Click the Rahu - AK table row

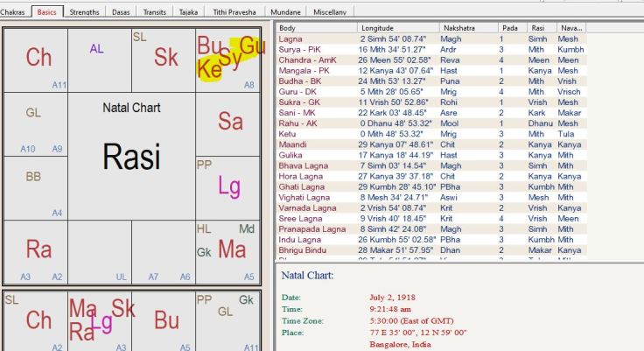pyautogui.click(x=297, y=123)
